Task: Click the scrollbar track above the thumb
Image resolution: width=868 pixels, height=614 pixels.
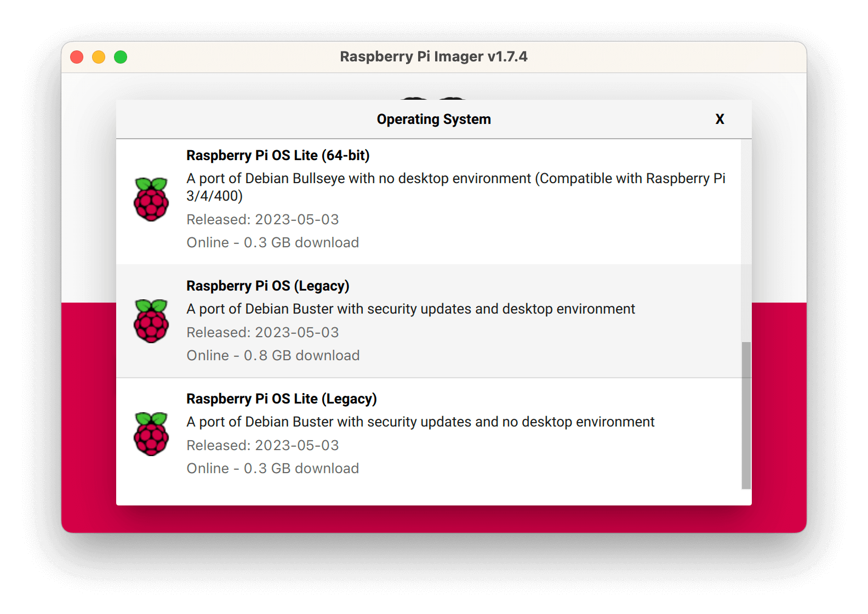Action: [x=746, y=241]
